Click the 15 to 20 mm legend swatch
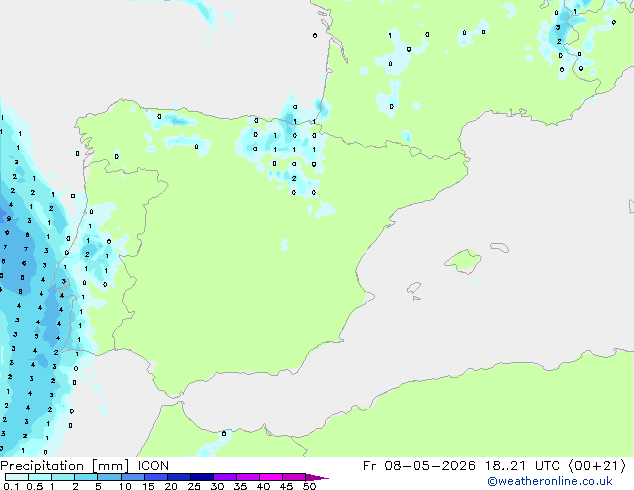The image size is (634, 490). (155, 477)
